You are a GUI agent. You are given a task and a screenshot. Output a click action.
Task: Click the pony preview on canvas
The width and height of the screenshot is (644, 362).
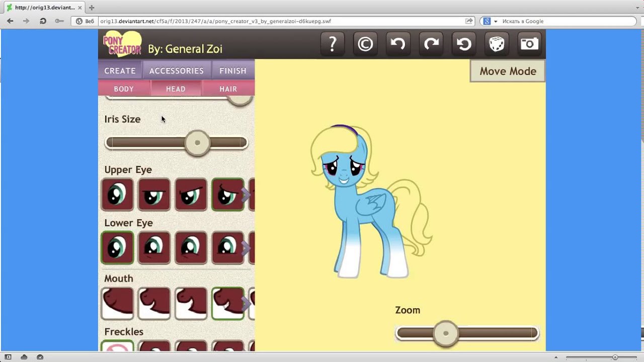[x=371, y=201]
